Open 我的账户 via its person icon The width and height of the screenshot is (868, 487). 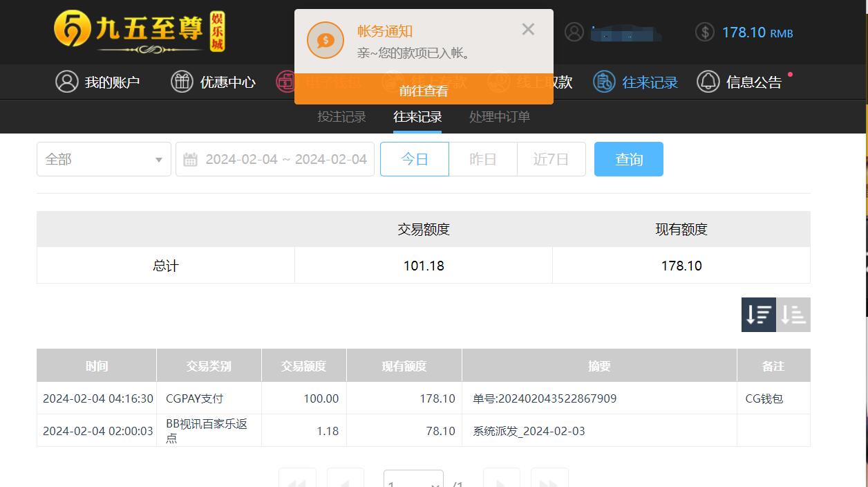point(66,82)
